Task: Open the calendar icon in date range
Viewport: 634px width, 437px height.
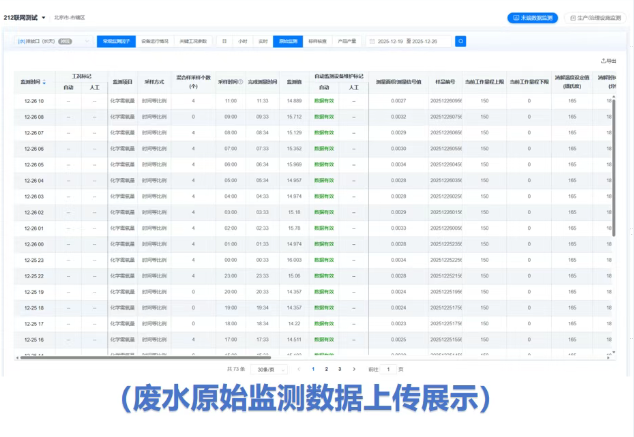Action: pos(372,42)
